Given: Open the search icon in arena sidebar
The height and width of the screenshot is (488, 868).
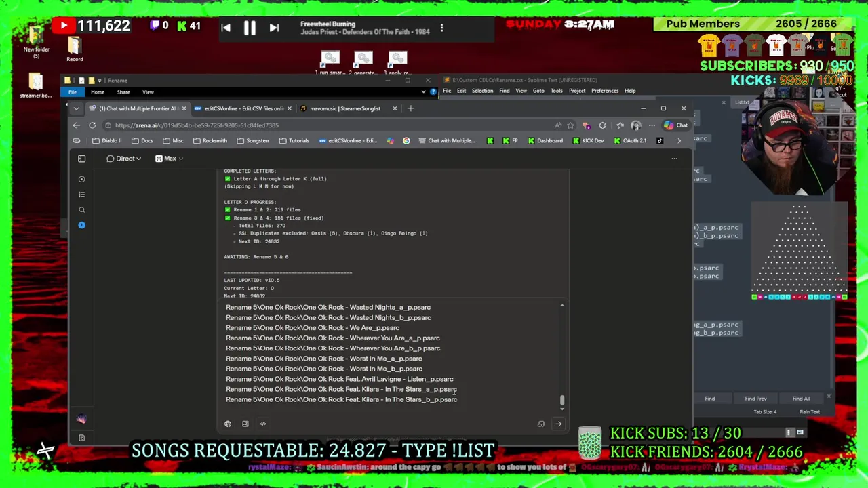Looking at the screenshot, I should [81, 210].
